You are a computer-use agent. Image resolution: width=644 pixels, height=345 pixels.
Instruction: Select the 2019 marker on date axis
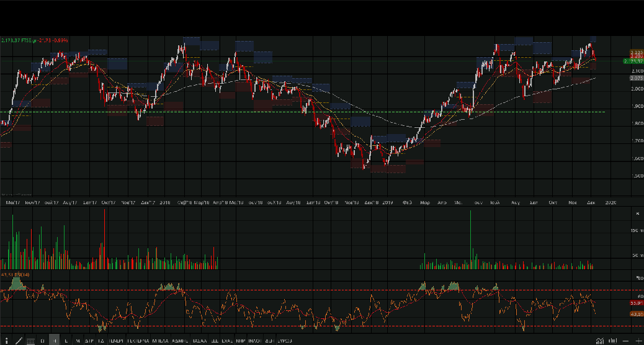[x=388, y=202]
